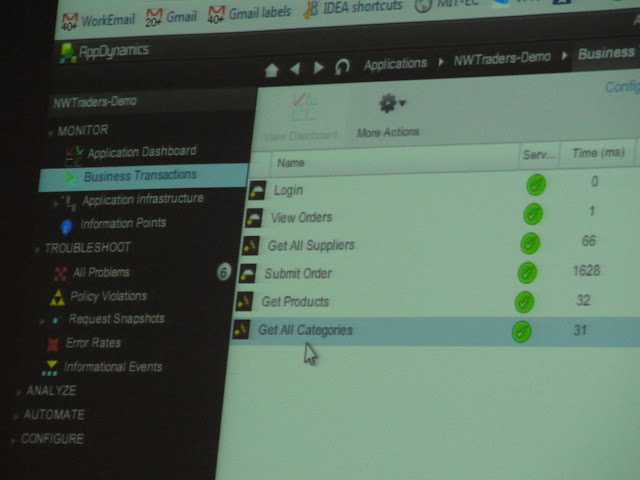Image resolution: width=640 pixels, height=480 pixels.
Task: Open Application Infrastructure
Action: (x=142, y=200)
